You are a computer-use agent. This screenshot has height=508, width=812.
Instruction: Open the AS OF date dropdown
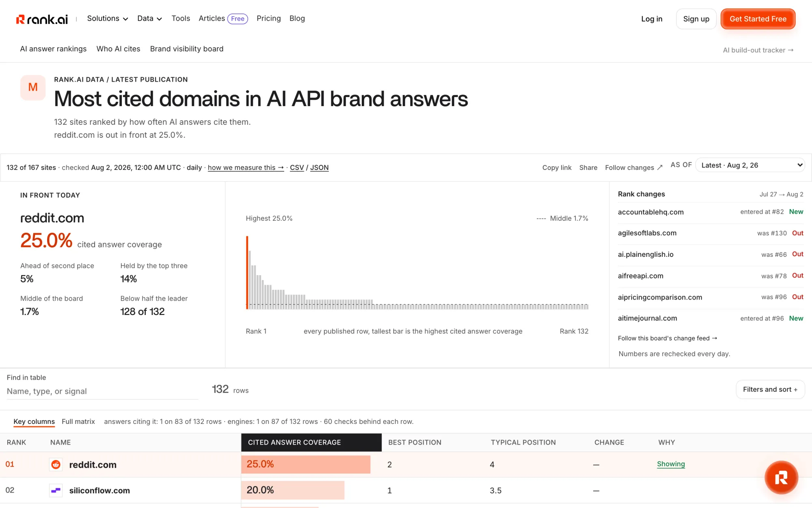click(x=750, y=165)
